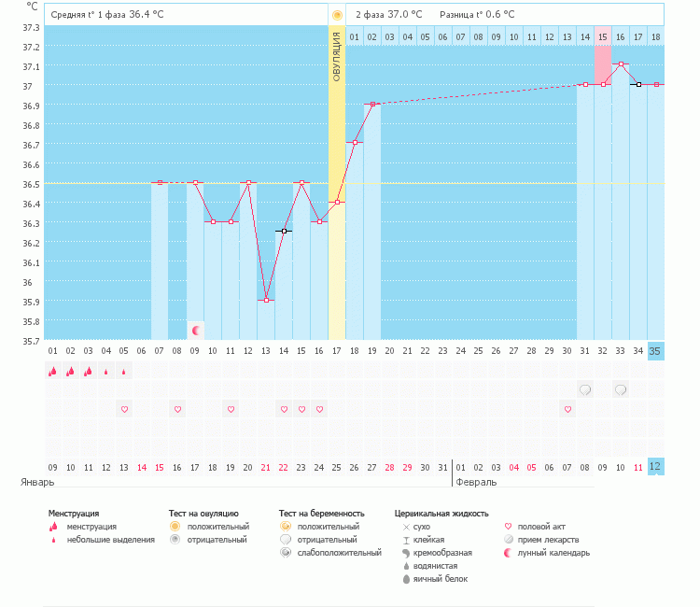Click the heart icon under cycle day 30

coord(567,409)
